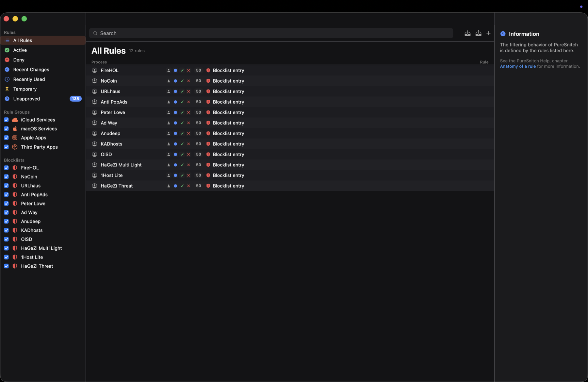Click the red X icon in Anti PopAds rule row

coord(188,102)
